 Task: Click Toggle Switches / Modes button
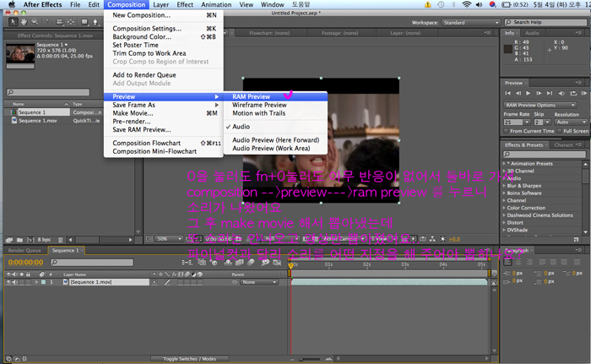(x=190, y=359)
